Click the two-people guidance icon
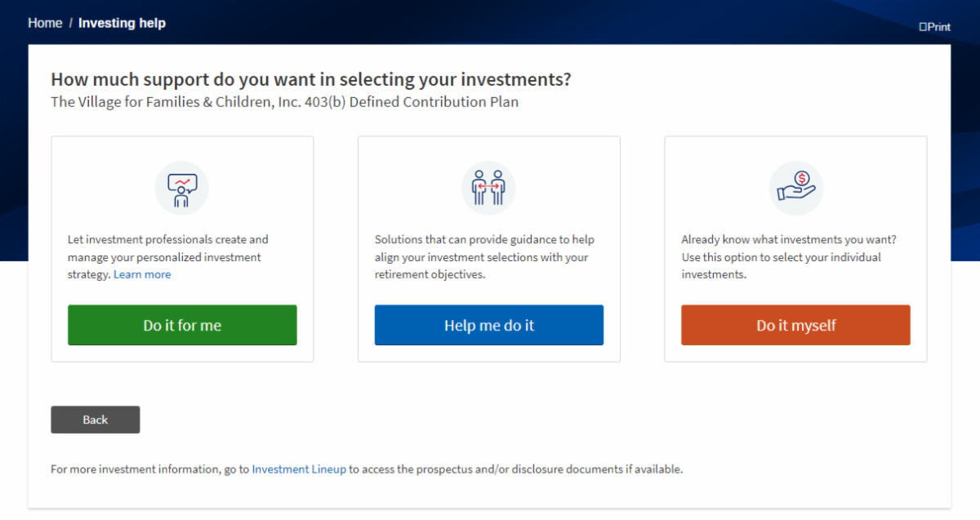 pos(488,188)
